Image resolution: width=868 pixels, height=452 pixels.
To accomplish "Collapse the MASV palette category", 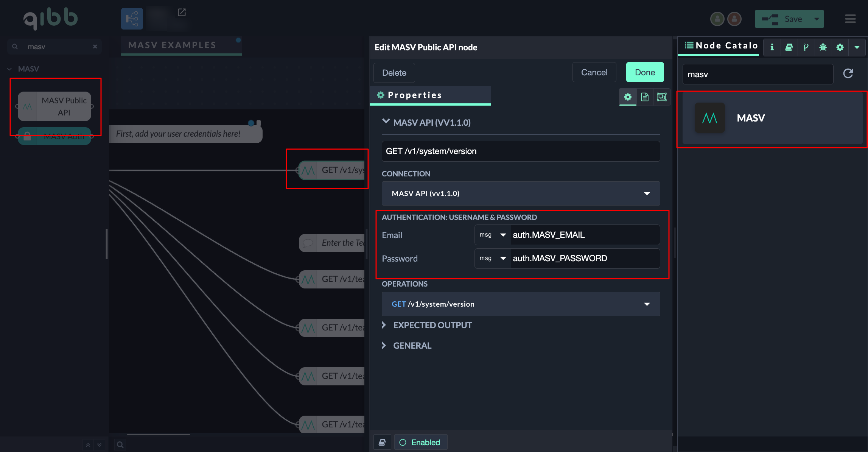I will [x=10, y=69].
